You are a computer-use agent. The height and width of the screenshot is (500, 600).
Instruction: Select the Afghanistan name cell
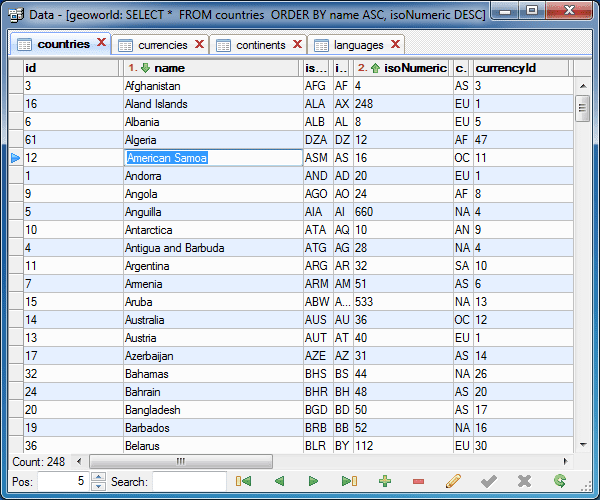click(x=213, y=86)
